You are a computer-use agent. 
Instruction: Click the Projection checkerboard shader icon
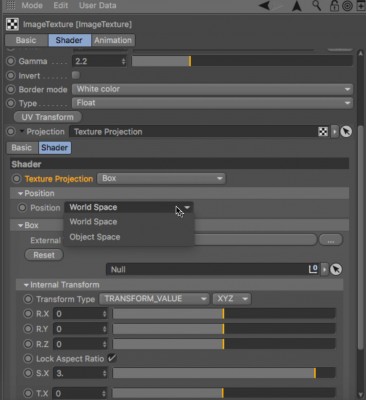pyautogui.click(x=323, y=132)
